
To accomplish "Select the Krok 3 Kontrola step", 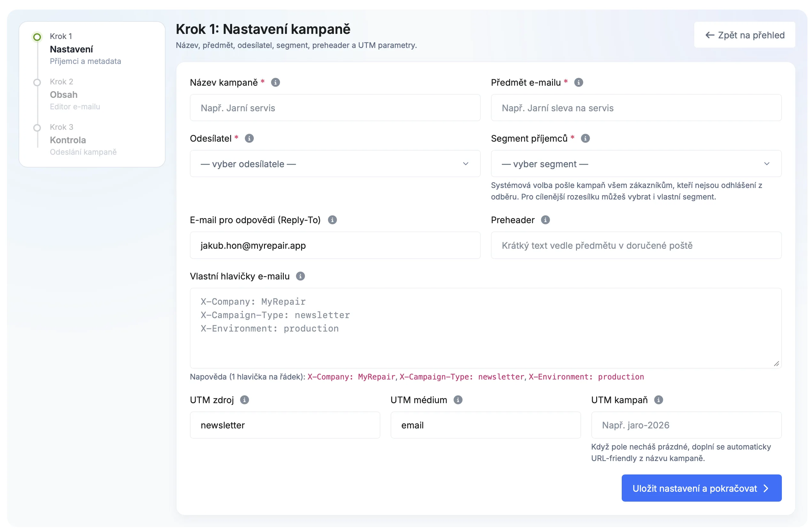I will point(68,139).
